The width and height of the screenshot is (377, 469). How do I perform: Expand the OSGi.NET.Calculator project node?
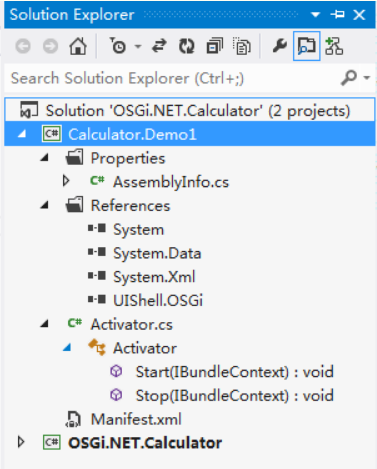pos(21,442)
